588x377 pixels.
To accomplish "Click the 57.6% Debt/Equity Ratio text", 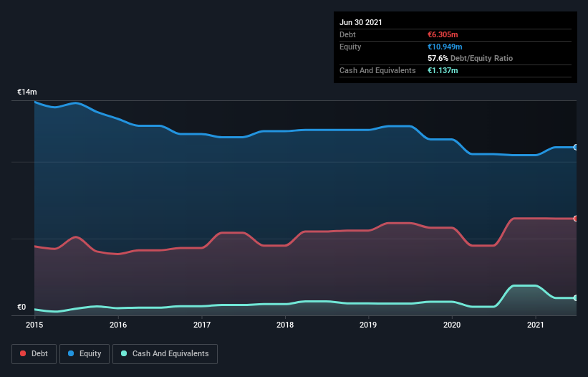I will coord(471,58).
